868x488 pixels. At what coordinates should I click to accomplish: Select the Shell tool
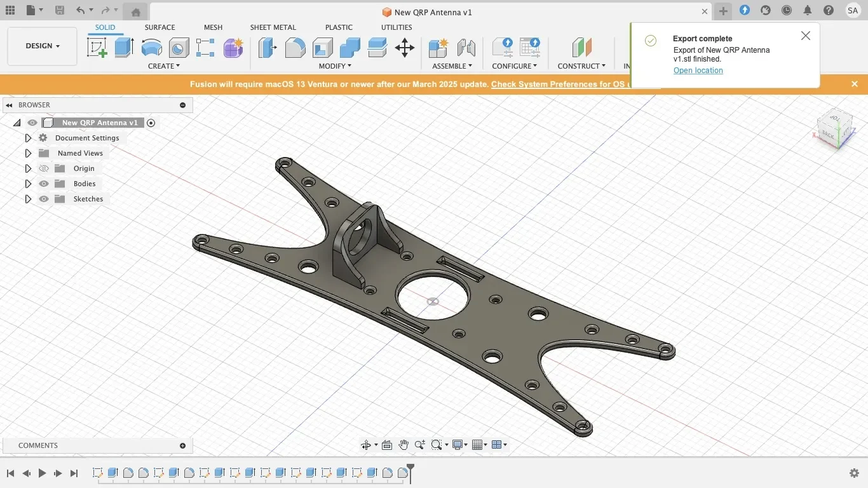coord(322,48)
